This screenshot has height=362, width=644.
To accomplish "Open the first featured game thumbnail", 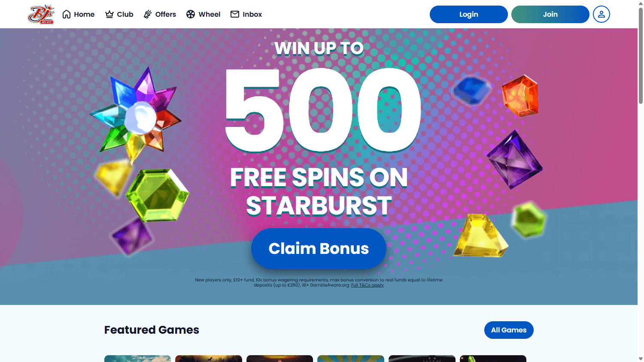I will coord(137,359).
